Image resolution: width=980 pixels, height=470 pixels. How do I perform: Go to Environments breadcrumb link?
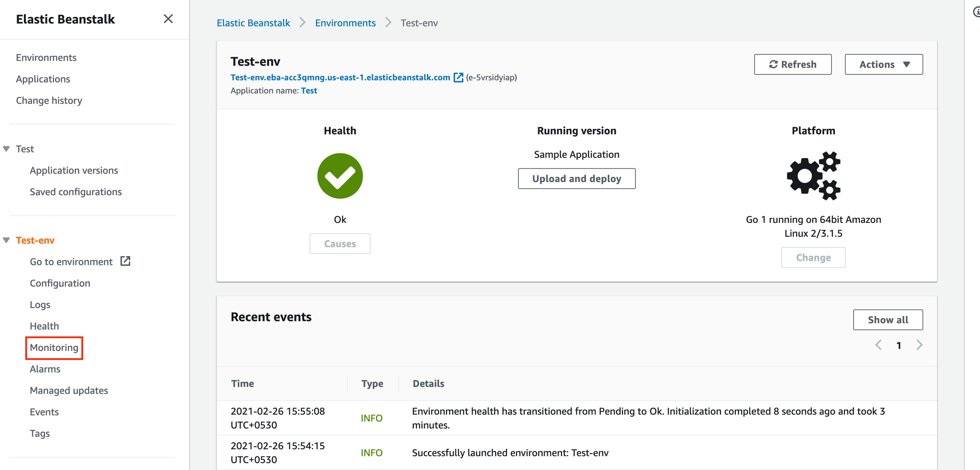point(345,23)
